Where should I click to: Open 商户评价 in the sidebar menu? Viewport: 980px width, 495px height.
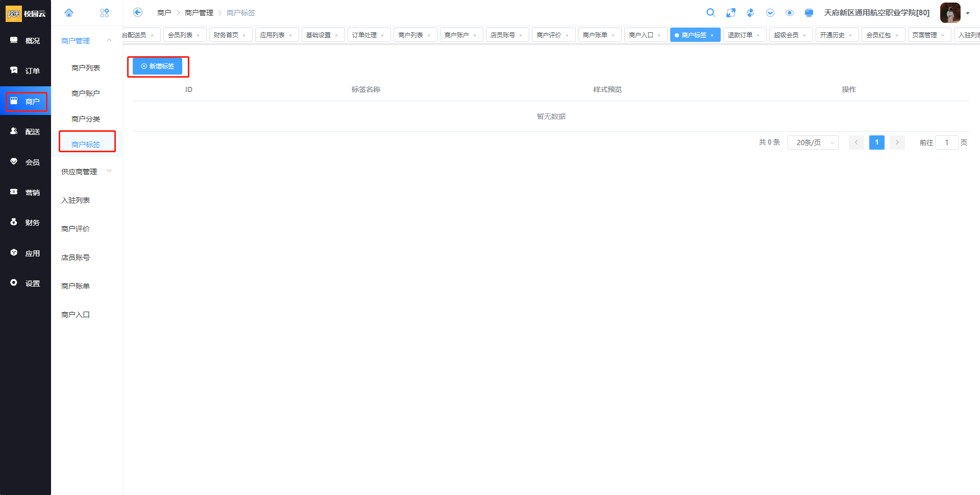[x=76, y=229]
